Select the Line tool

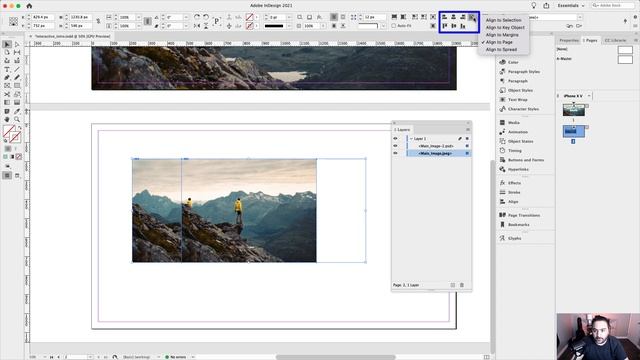17,70
